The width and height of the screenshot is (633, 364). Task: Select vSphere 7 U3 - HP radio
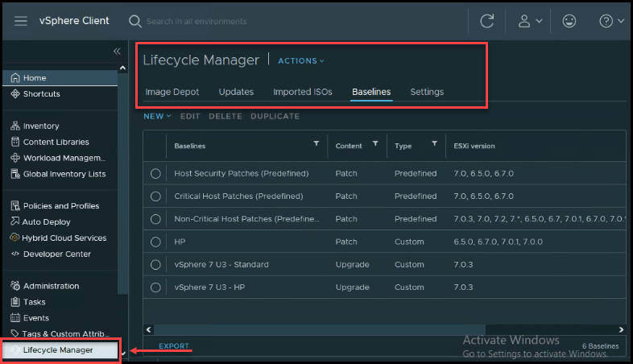tap(155, 287)
